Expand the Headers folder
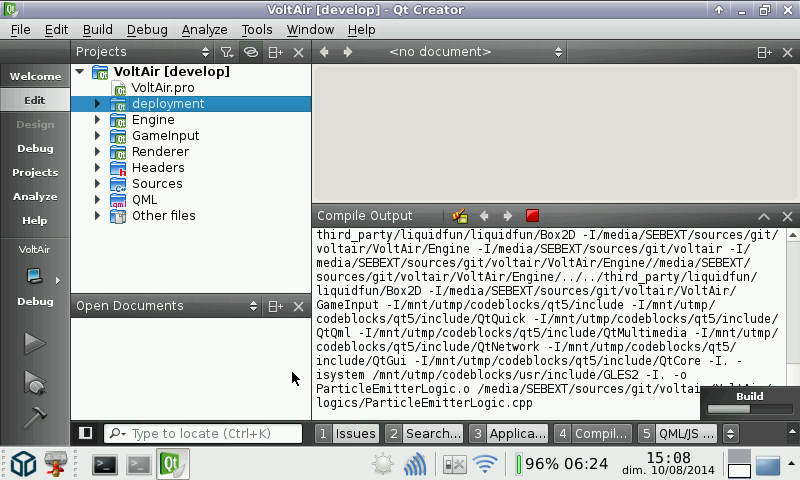 97,168
